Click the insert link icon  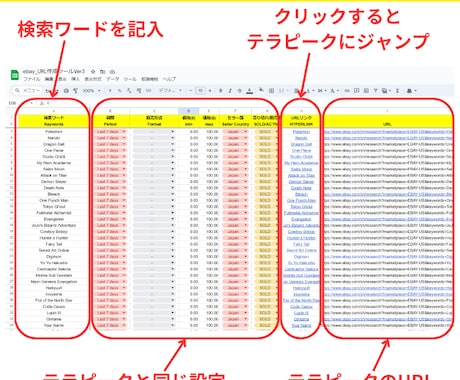pyautogui.click(x=347, y=91)
